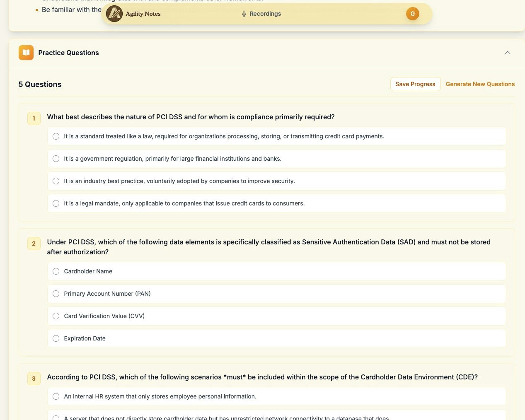Viewport: 525px width, 420px height.
Task: Open the Agility Notes logo icon
Action: 114,14
